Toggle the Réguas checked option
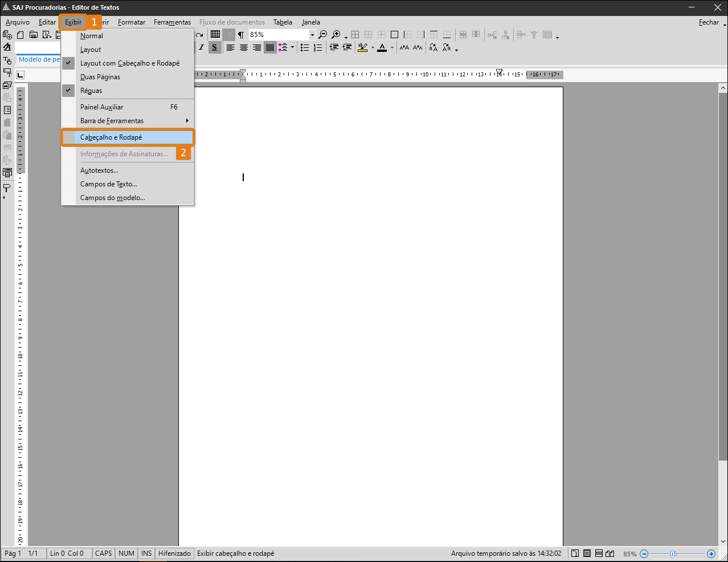The image size is (728, 562). coord(91,91)
